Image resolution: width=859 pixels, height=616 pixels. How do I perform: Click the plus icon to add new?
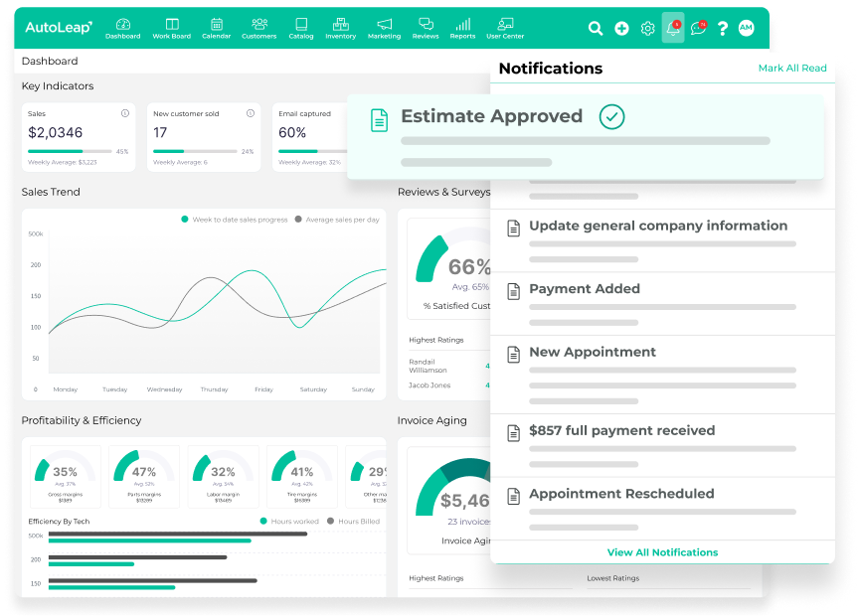pos(621,29)
